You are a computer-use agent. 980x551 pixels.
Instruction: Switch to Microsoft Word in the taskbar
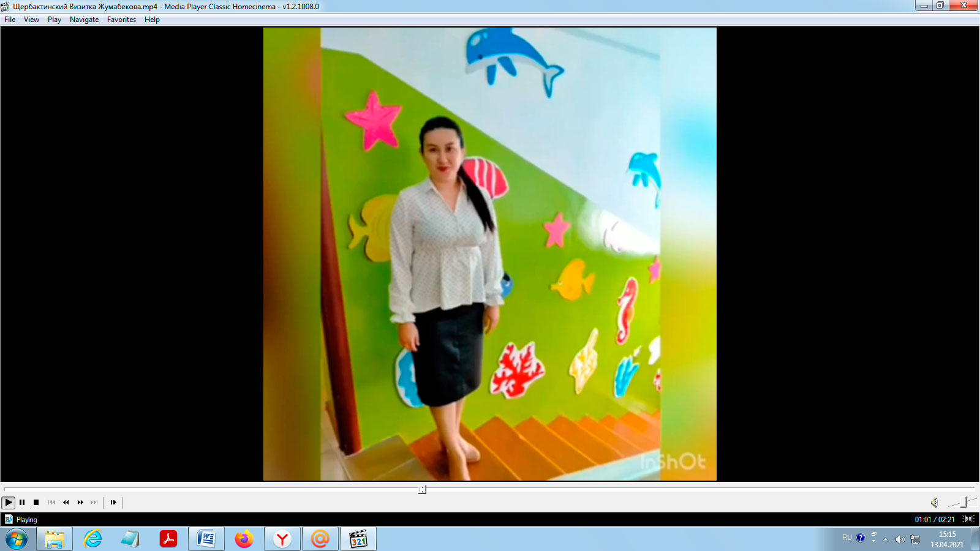point(206,539)
